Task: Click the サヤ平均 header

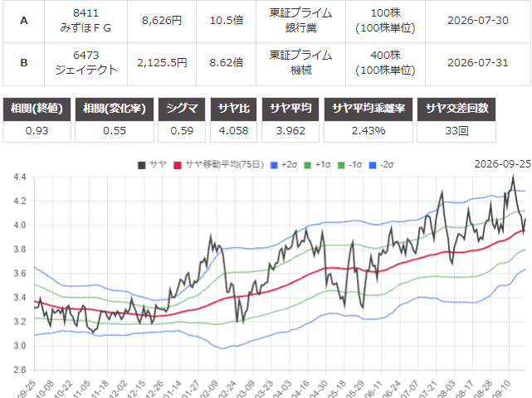Action: click(290, 109)
